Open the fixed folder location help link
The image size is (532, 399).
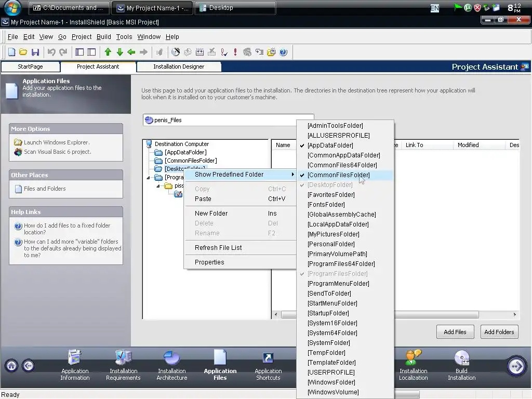tap(67, 229)
